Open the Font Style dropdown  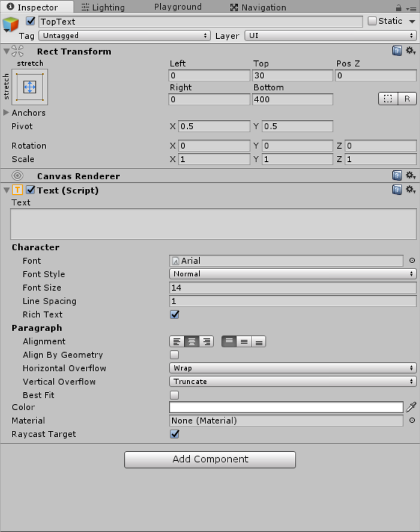click(x=293, y=274)
